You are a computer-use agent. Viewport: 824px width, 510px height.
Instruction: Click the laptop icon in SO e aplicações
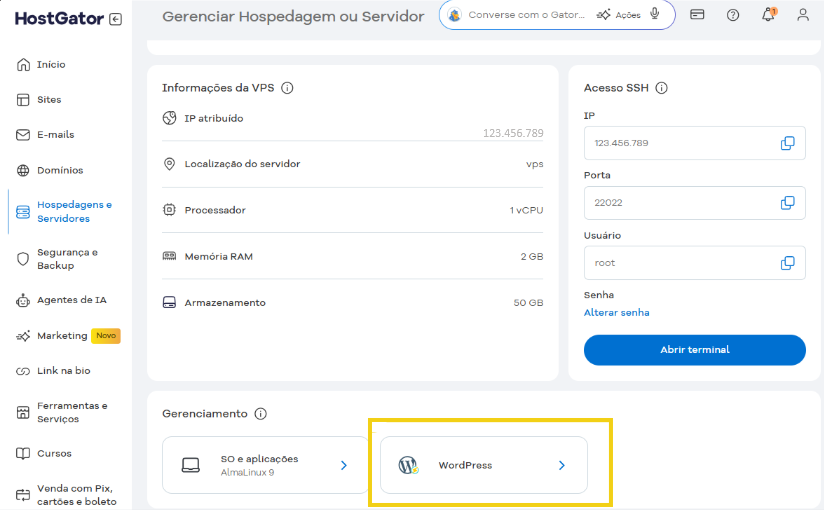point(190,465)
